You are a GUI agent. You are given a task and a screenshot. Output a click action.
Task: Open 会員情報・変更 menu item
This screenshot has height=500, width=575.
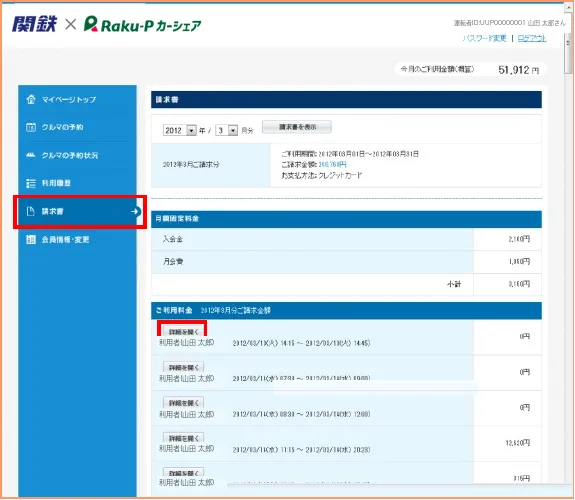tap(77, 240)
